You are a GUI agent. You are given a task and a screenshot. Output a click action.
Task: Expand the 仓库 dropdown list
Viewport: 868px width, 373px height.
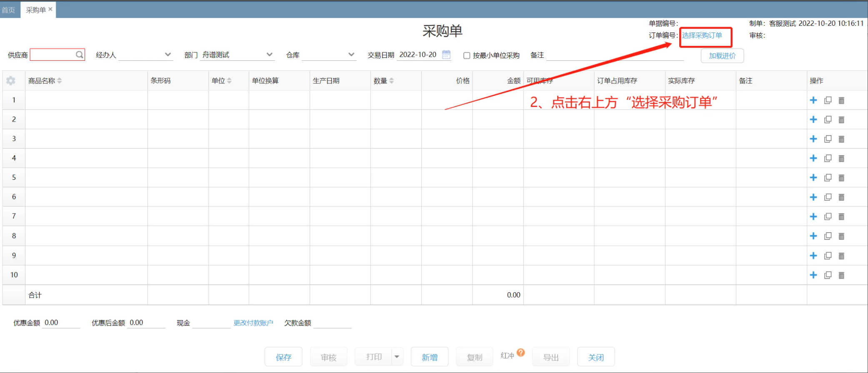(x=351, y=55)
